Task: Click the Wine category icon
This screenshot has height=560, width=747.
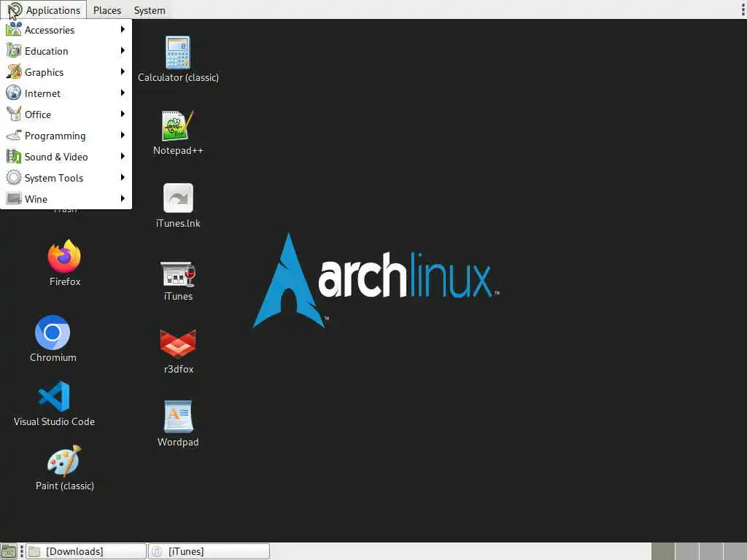Action: 13,198
